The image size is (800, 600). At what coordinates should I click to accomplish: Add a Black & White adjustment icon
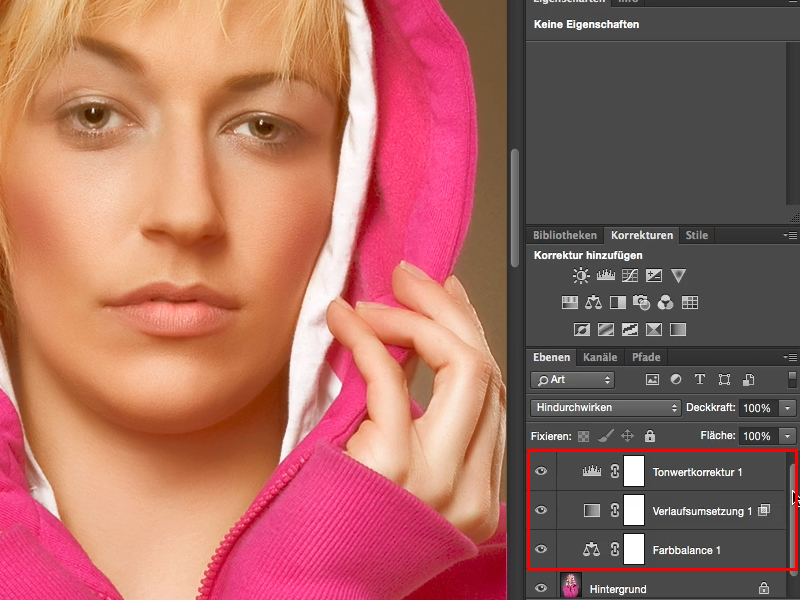pos(617,303)
